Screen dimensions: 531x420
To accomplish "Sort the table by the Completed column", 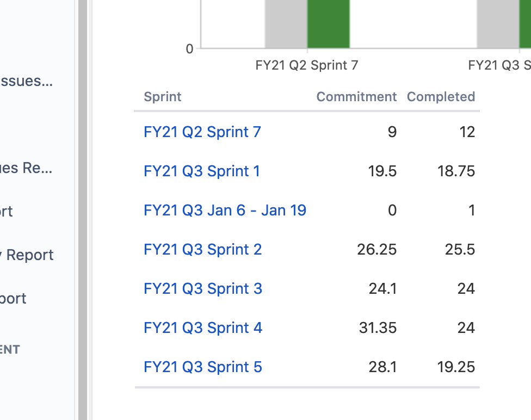I will [x=441, y=96].
